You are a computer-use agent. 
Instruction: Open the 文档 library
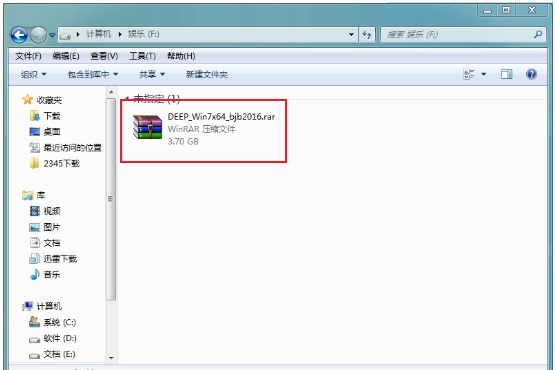point(52,243)
